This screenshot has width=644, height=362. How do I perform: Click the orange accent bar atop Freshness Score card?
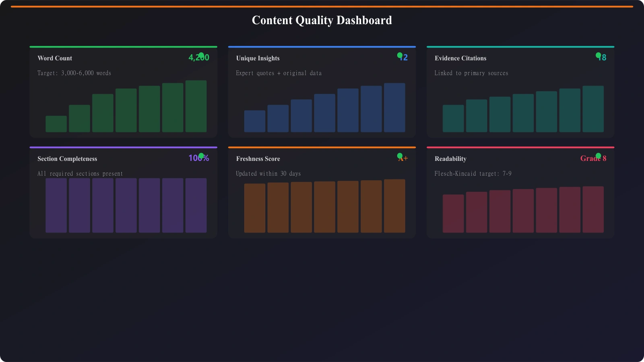322,147
